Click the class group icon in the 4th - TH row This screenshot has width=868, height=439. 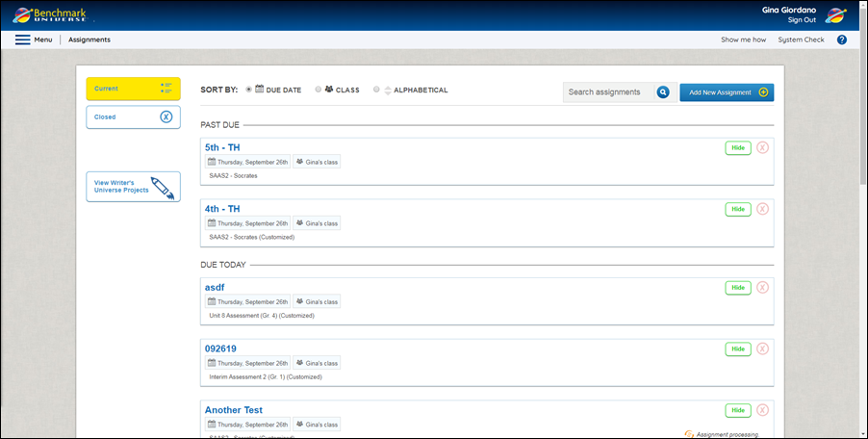click(299, 223)
